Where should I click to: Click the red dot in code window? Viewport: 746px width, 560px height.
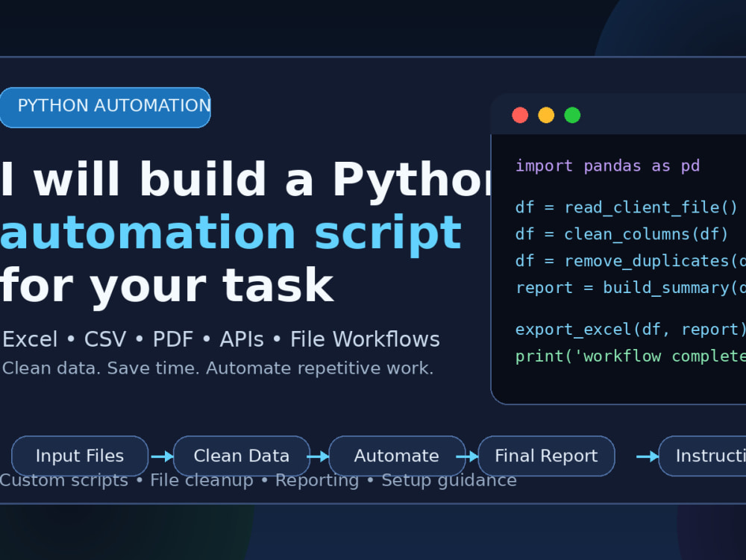coord(520,115)
